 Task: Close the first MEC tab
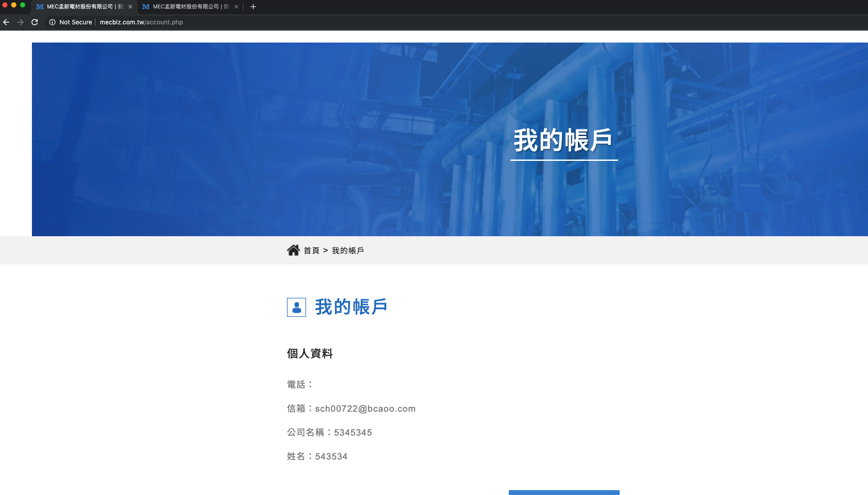pos(130,7)
